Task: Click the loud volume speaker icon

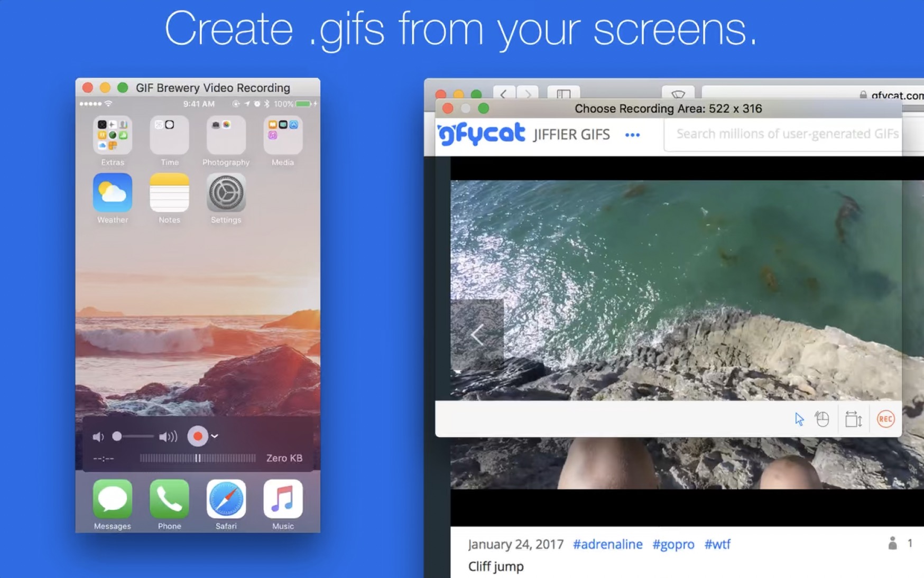Action: coord(168,437)
